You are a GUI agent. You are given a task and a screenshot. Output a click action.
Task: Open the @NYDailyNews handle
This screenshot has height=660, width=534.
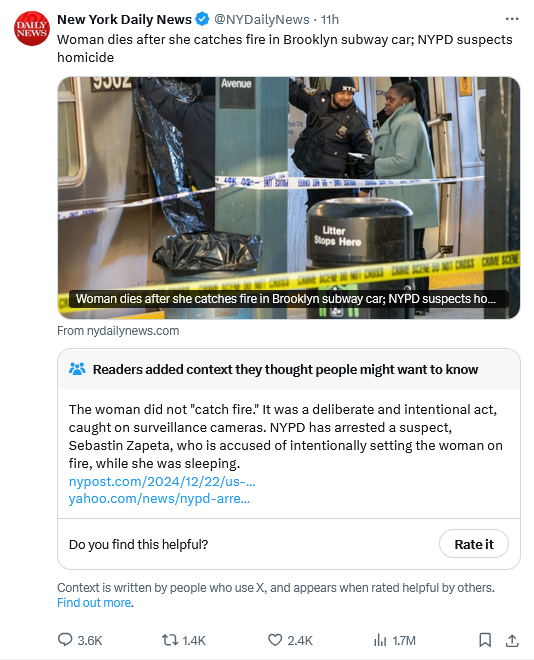point(261,19)
